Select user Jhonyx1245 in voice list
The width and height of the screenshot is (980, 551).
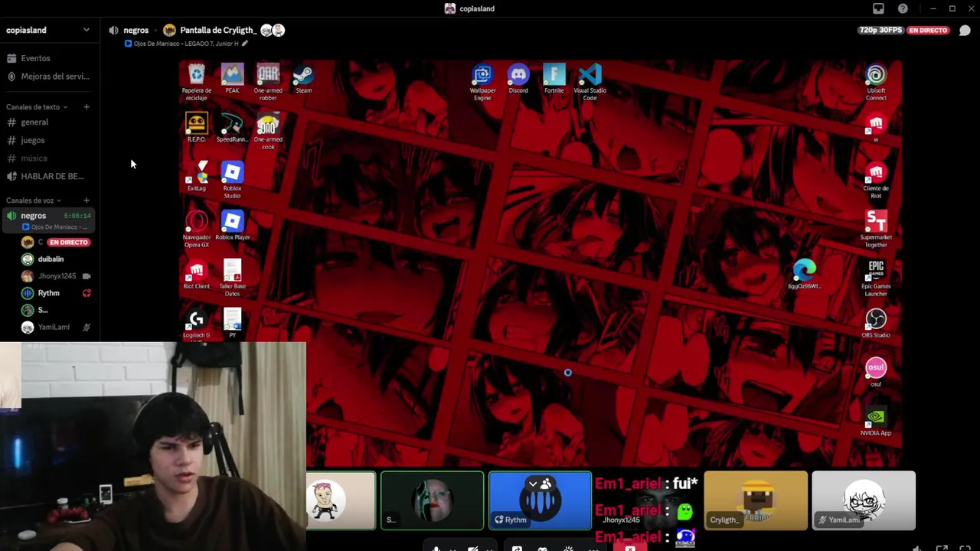[57, 276]
